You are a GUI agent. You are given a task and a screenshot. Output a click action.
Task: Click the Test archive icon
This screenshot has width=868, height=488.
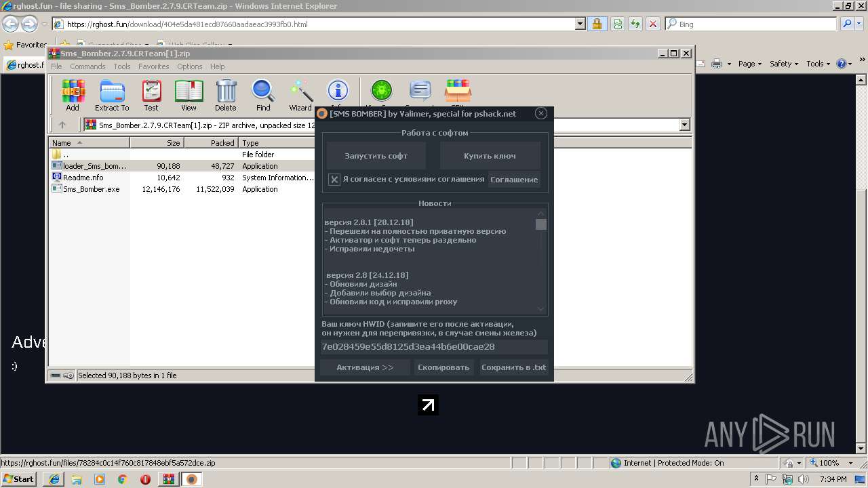coord(151,95)
